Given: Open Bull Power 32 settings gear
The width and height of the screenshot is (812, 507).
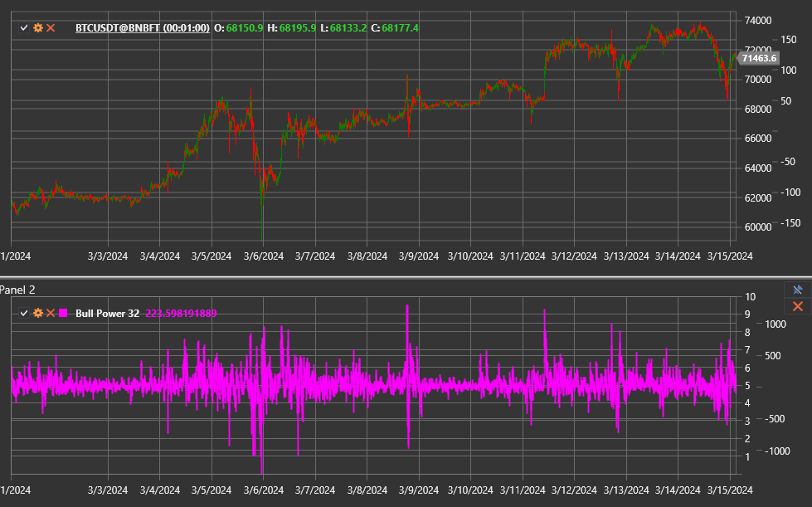Looking at the screenshot, I should coord(36,314).
